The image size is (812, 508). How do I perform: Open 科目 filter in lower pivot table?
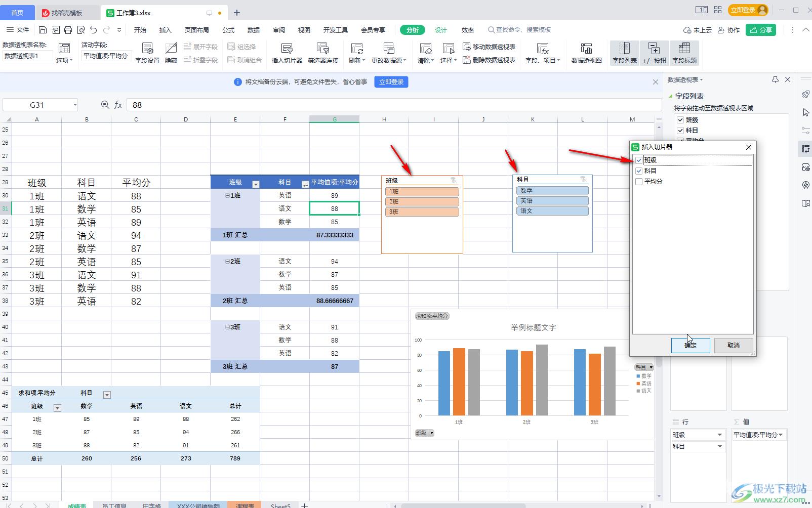click(x=107, y=395)
